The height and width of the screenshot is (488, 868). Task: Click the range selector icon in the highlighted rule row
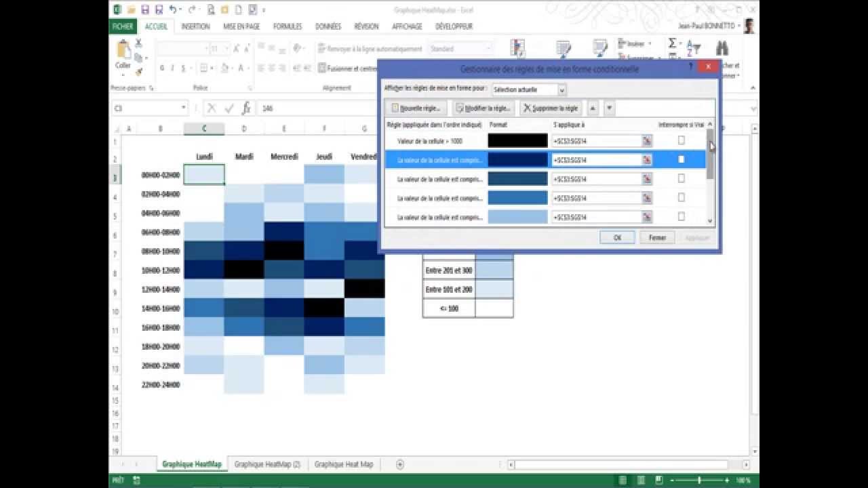647,160
